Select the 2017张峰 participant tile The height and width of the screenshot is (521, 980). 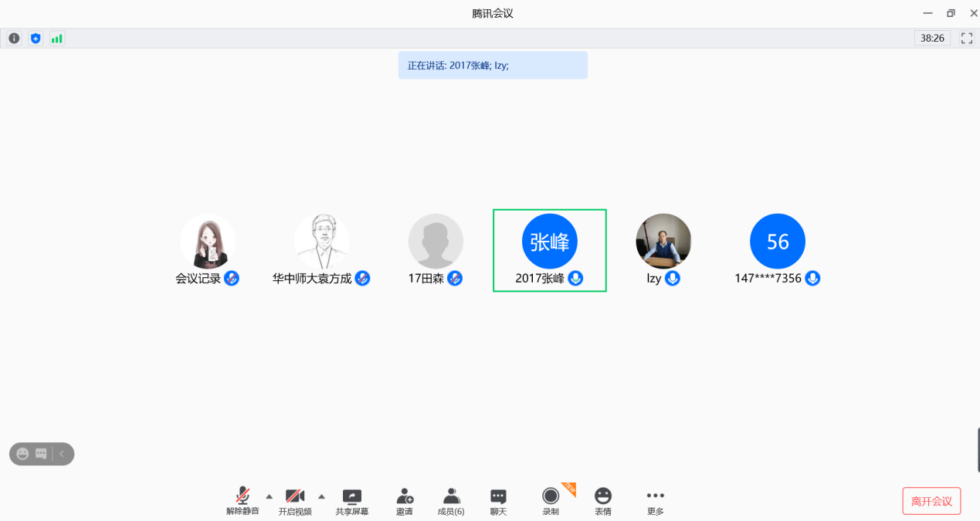coord(549,250)
